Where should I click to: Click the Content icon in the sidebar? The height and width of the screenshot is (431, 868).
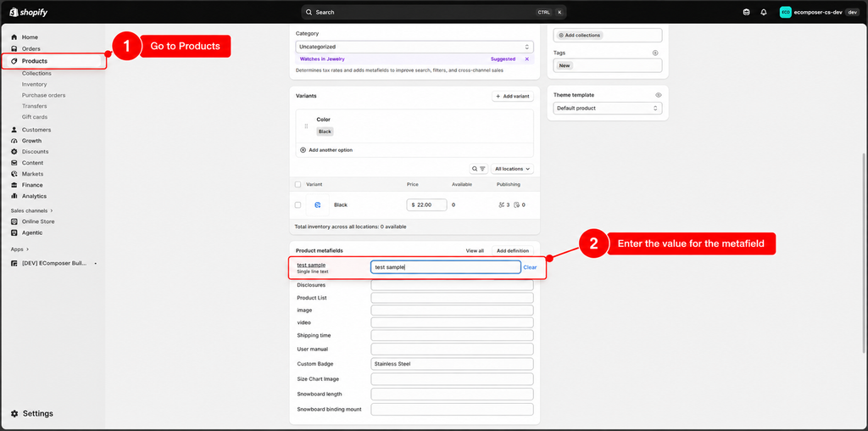[14, 163]
